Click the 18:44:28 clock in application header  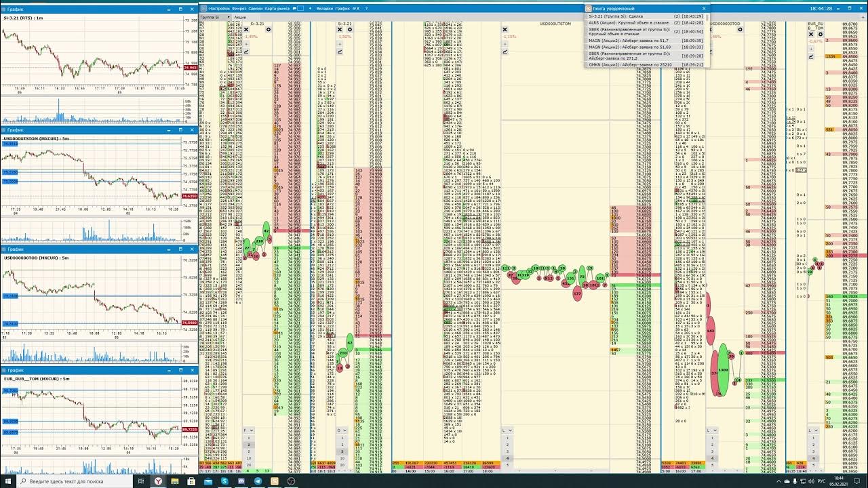(821, 8)
